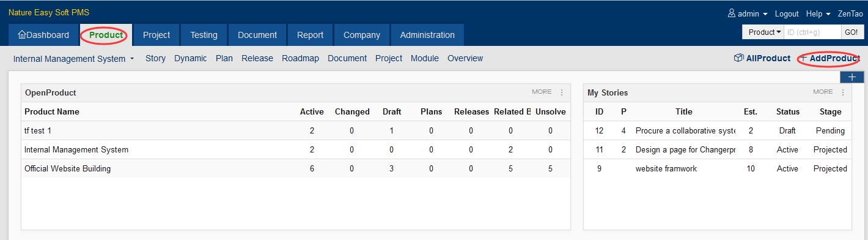Open the Dashboard home icon tab

(43, 35)
